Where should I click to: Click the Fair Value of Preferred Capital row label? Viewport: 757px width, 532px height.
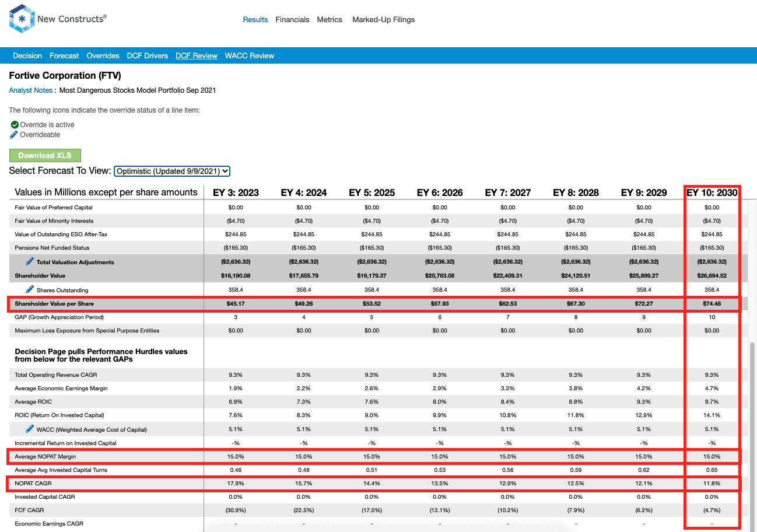pyautogui.click(x=54, y=208)
